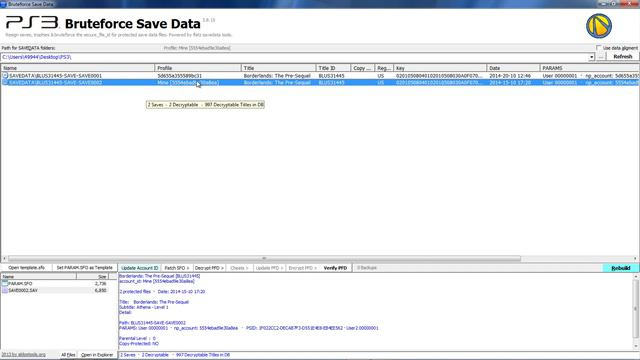
Task: Sort by the Copy column header
Action: tap(362, 68)
